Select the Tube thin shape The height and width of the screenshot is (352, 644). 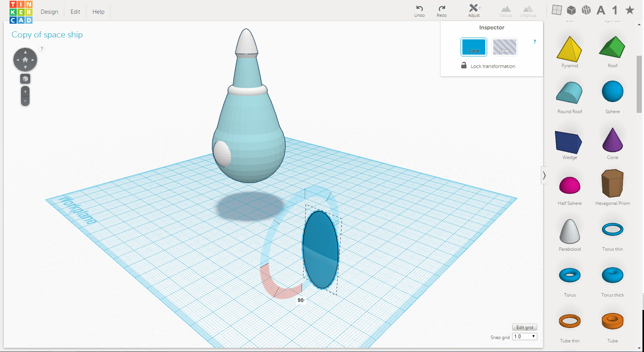[570, 321]
